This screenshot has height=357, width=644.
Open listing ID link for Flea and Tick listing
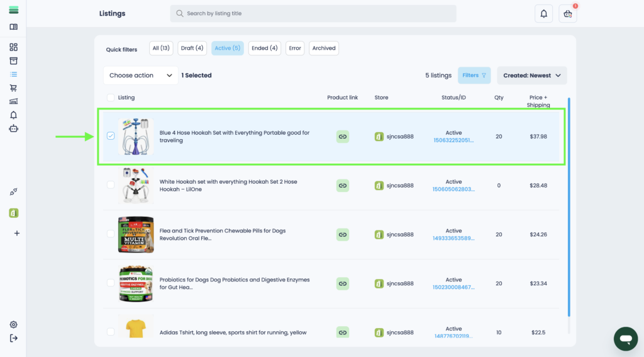click(453, 239)
